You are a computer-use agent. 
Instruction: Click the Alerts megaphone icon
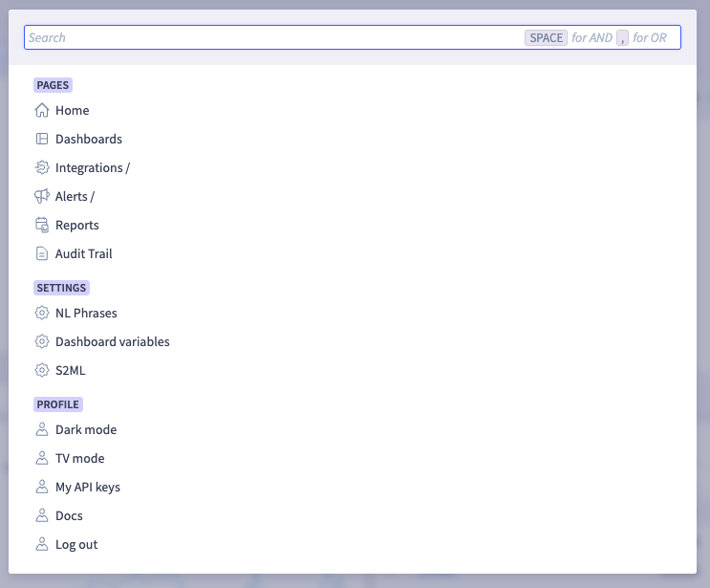42,196
